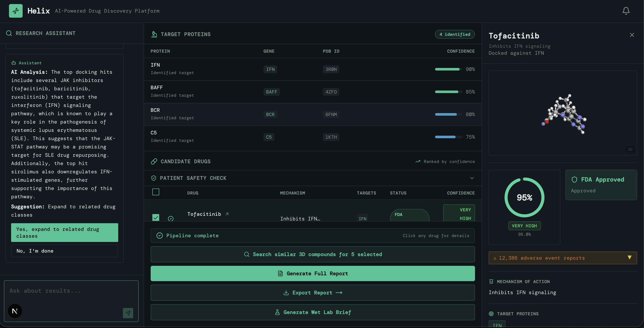Click Yes, expand to related drug classes
This screenshot has height=328, width=644.
click(64, 232)
